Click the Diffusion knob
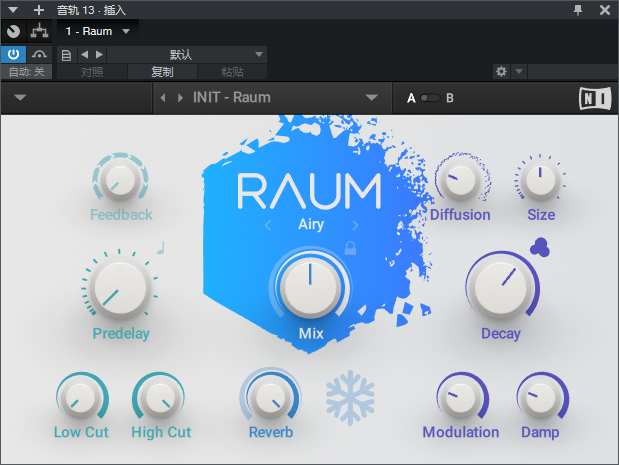 461,180
